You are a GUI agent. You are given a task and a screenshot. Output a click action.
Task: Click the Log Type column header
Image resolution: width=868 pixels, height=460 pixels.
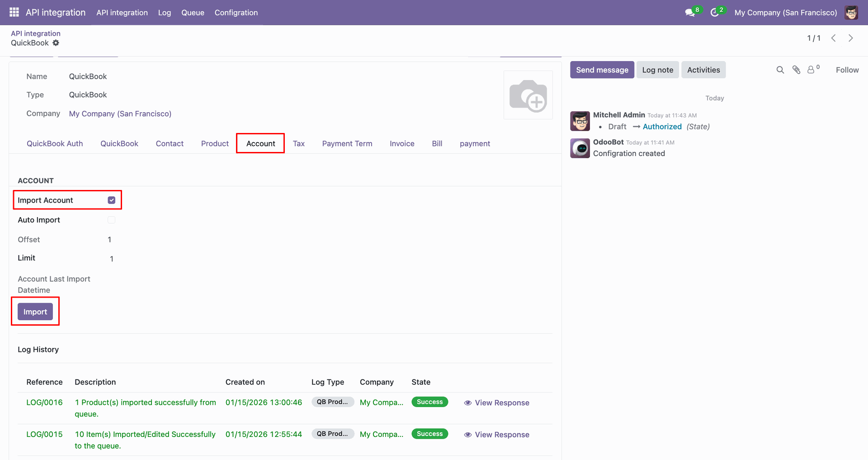click(328, 382)
